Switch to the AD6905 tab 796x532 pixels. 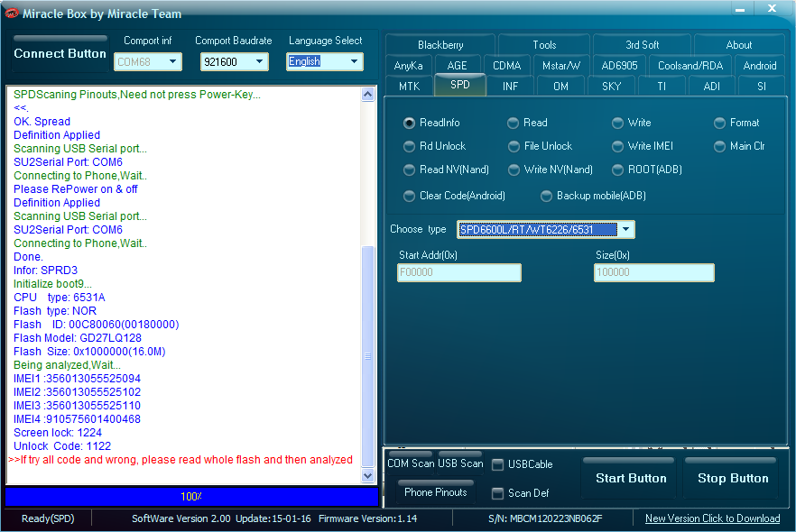(x=619, y=66)
